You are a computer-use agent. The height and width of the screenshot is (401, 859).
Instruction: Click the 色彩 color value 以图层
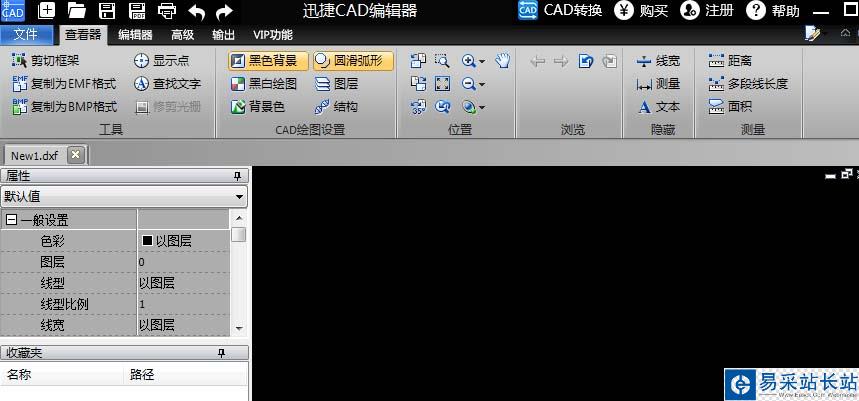pos(183,240)
